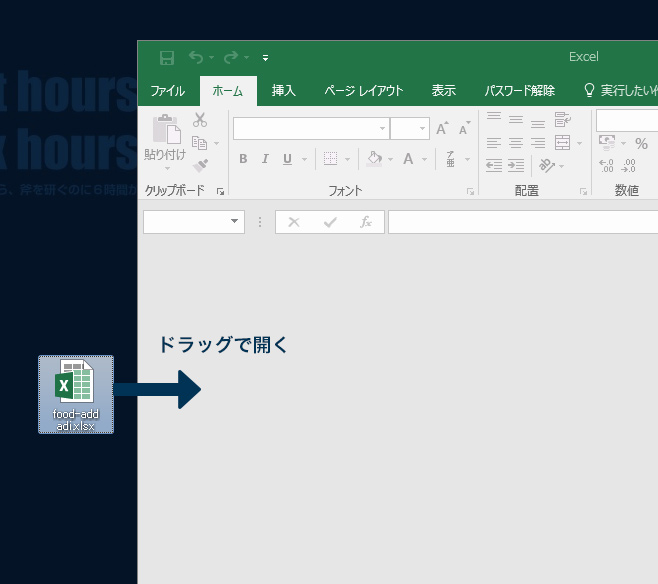Click the Fill Color paint bucket
This screenshot has width=658, height=584.
point(374,159)
